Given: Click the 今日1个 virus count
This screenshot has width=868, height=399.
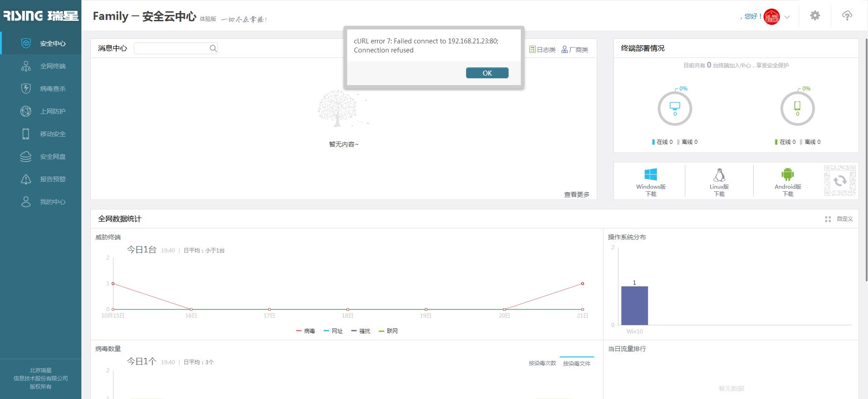Looking at the screenshot, I should coord(142,361).
